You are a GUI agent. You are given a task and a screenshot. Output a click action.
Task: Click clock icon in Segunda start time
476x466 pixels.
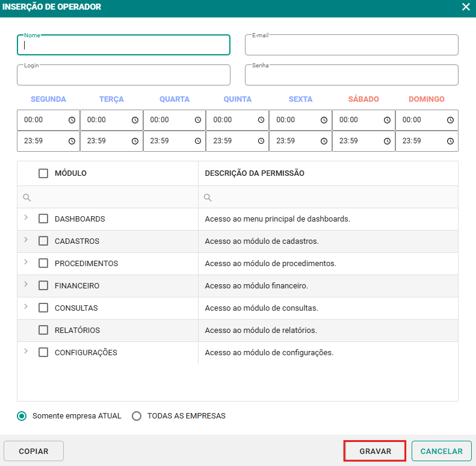[72, 120]
